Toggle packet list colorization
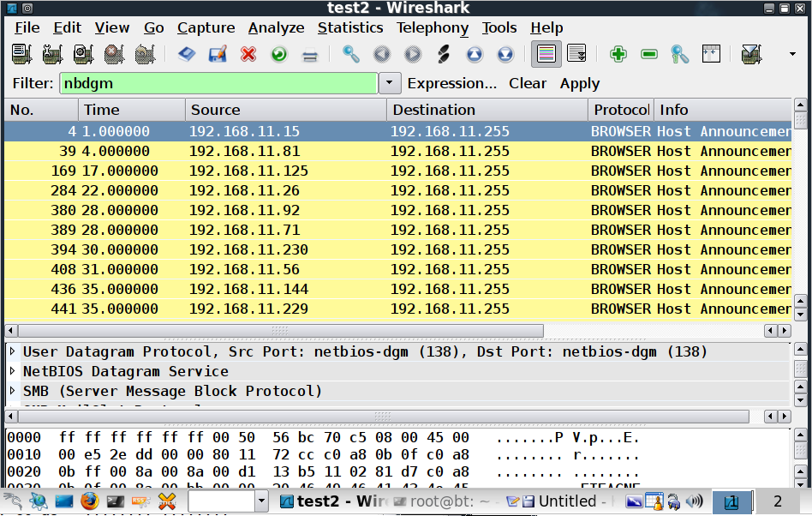 coord(546,54)
